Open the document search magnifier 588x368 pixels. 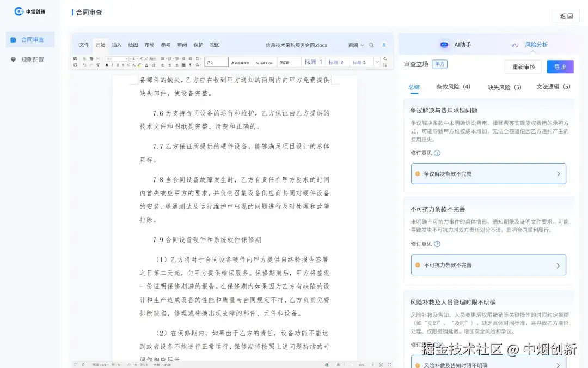[371, 45]
